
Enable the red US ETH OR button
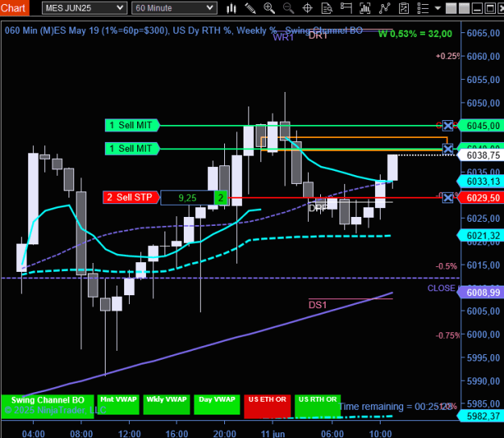[x=268, y=406]
